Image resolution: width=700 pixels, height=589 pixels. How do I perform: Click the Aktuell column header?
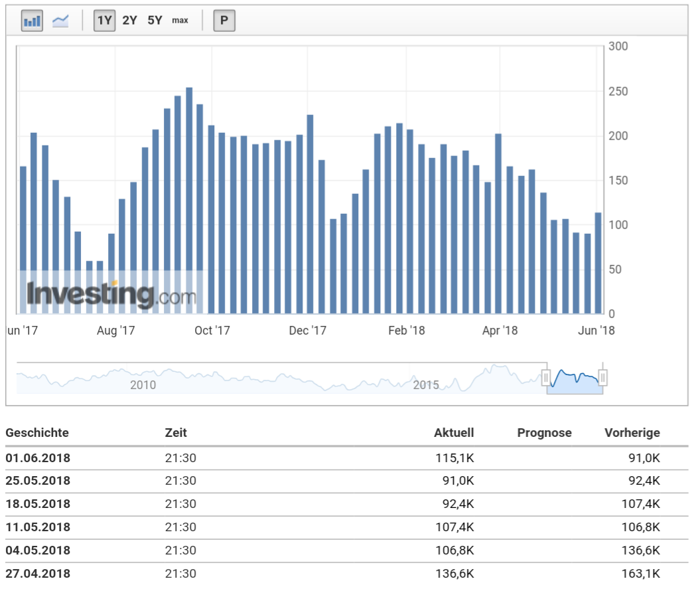pyautogui.click(x=454, y=433)
